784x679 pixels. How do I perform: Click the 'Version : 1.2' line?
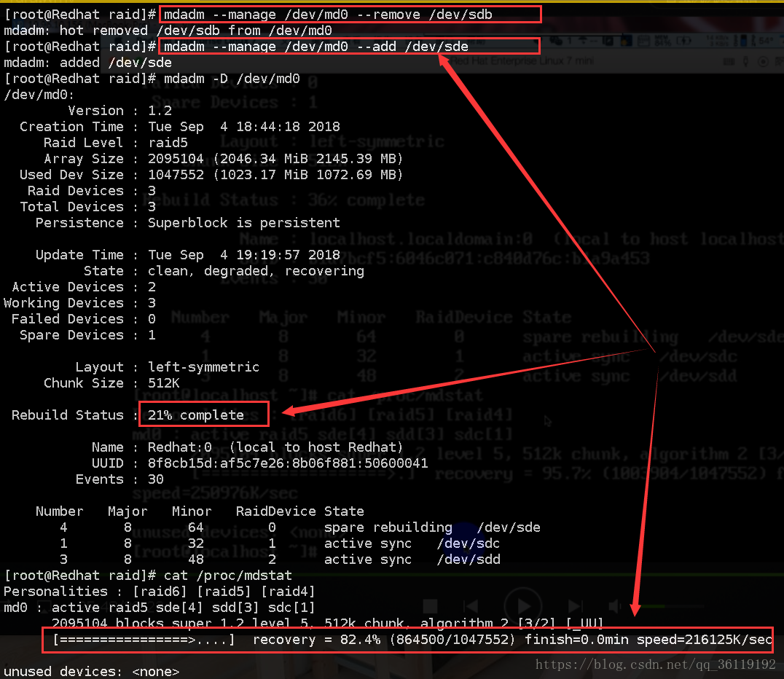(x=120, y=111)
